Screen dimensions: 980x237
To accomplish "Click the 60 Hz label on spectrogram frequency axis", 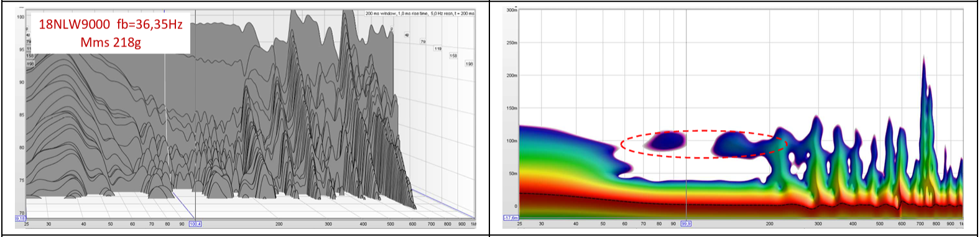I will (x=625, y=223).
